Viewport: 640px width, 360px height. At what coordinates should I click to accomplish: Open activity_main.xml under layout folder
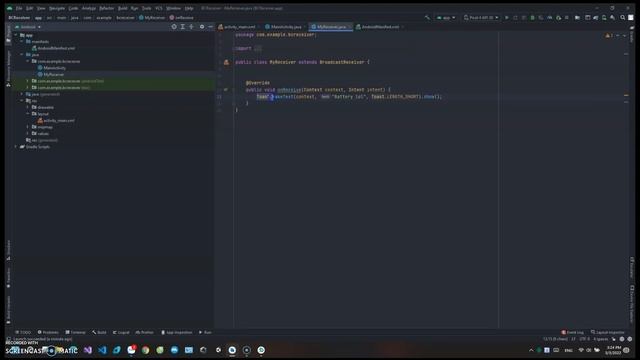[58, 120]
